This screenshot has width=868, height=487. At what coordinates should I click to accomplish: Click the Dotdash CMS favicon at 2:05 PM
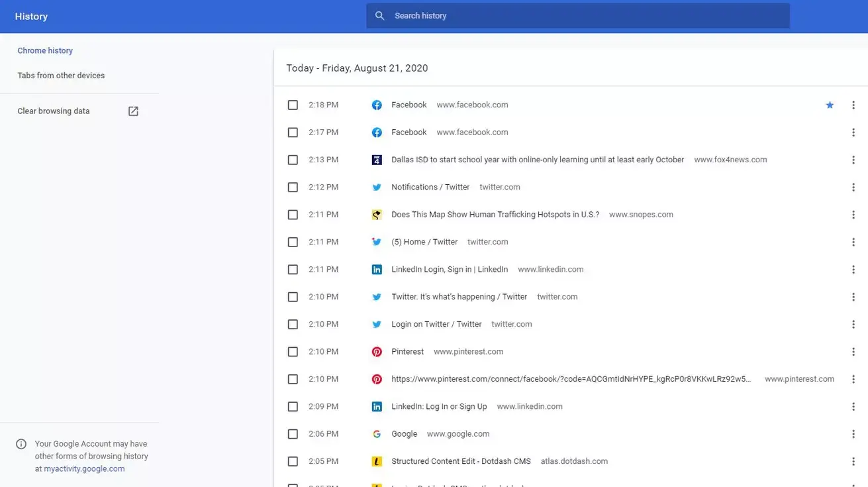click(377, 462)
